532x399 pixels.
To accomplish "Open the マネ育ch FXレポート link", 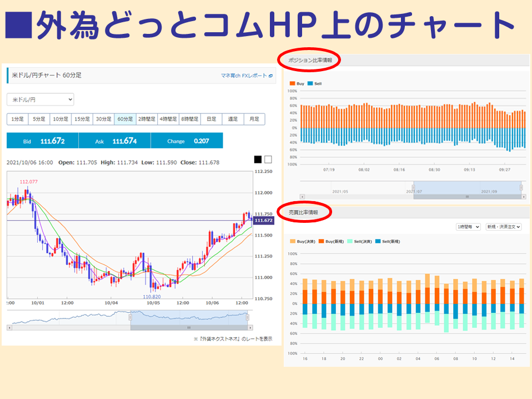I will pos(244,76).
